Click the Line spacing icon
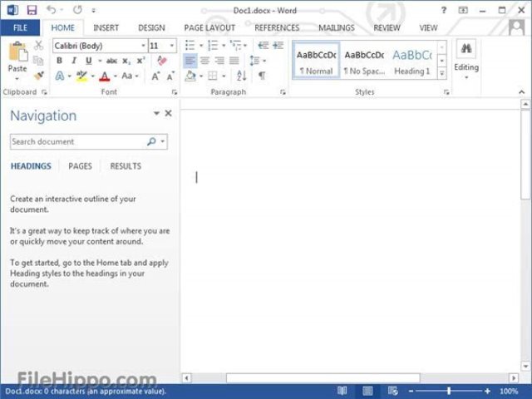 [x=254, y=61]
